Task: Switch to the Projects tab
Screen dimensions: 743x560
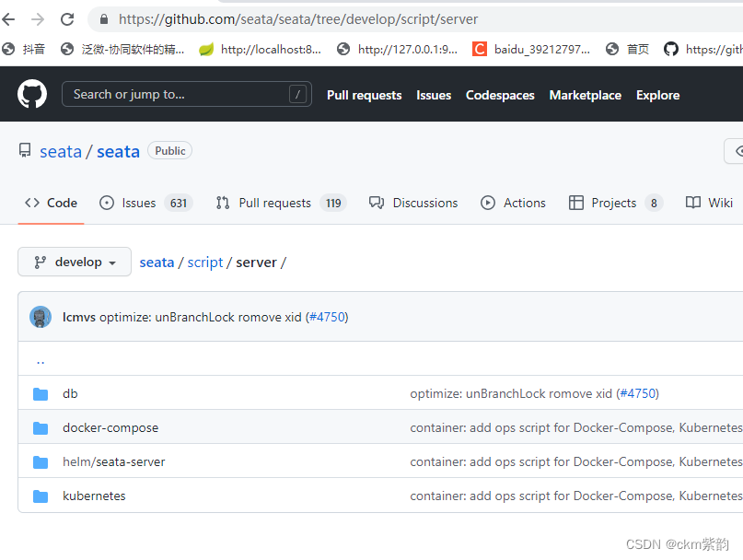Action: (x=610, y=203)
